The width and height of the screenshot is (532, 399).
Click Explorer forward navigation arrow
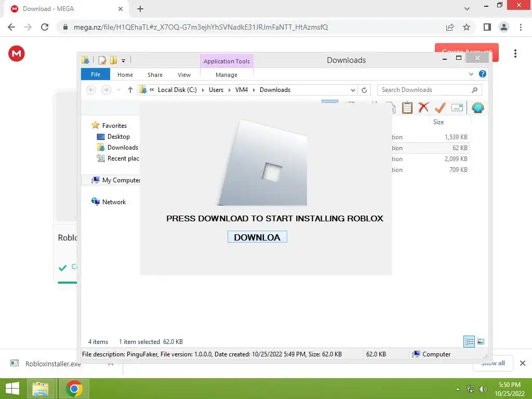coord(106,90)
